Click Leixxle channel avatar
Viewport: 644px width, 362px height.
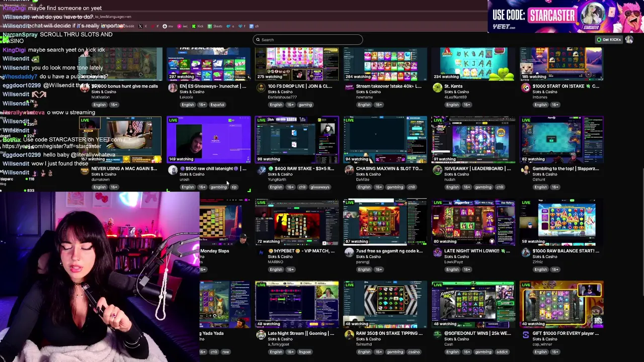[173, 88]
